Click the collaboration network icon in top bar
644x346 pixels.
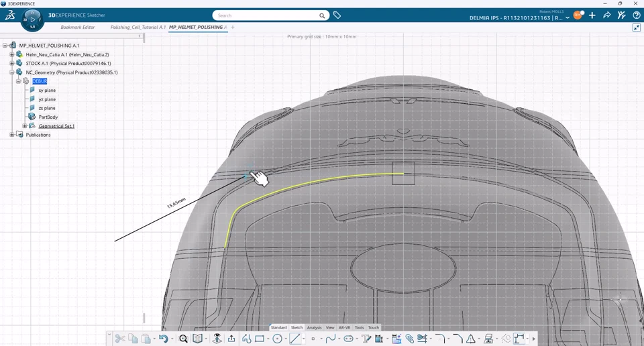click(x=621, y=15)
